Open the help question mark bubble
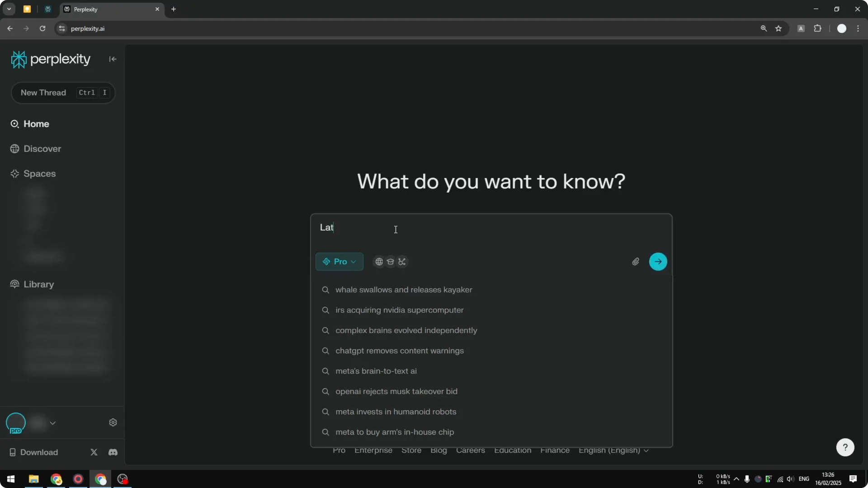 point(844,447)
